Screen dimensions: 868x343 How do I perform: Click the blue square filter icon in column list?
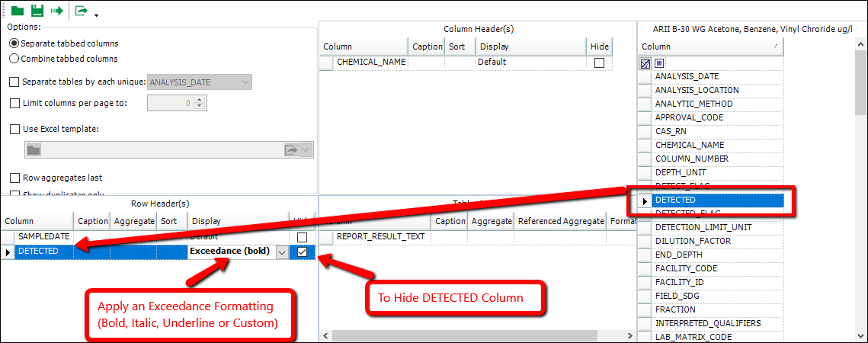659,63
